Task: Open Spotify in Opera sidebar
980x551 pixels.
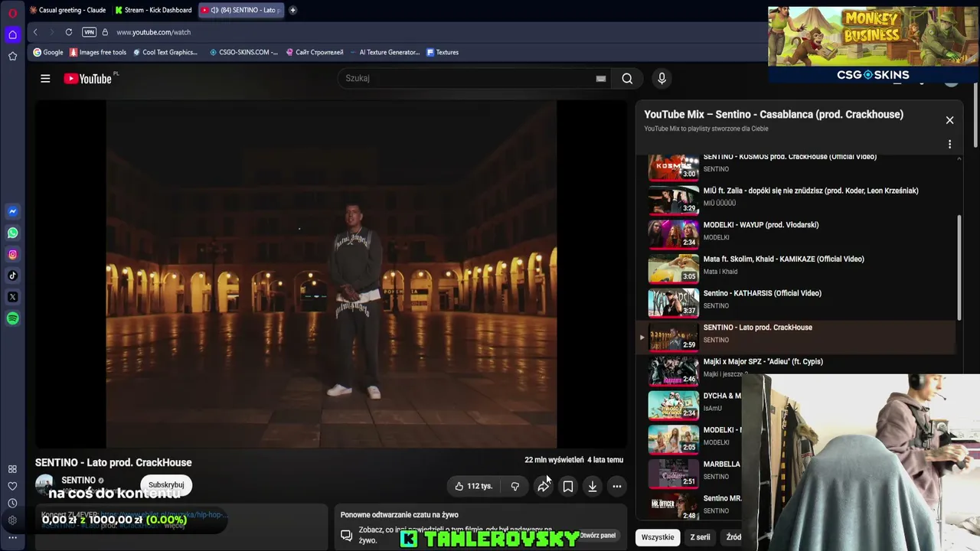Action: [12, 318]
